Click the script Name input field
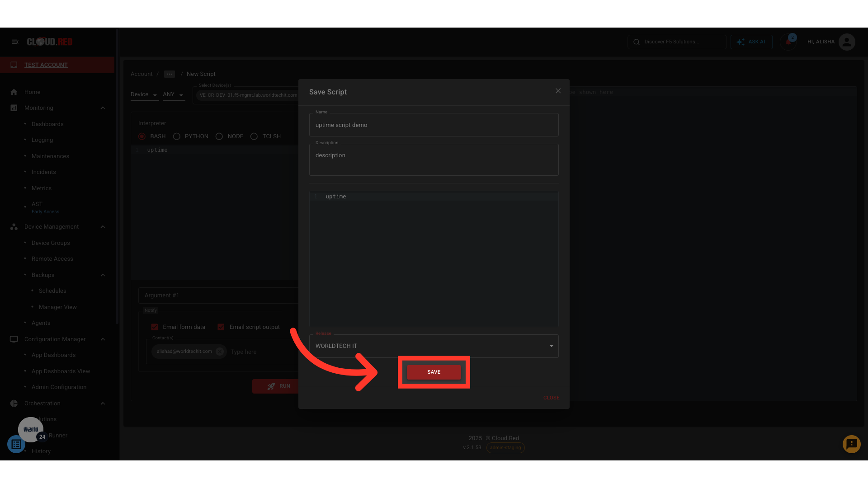Image resolution: width=868 pixels, height=488 pixels. coord(434,125)
